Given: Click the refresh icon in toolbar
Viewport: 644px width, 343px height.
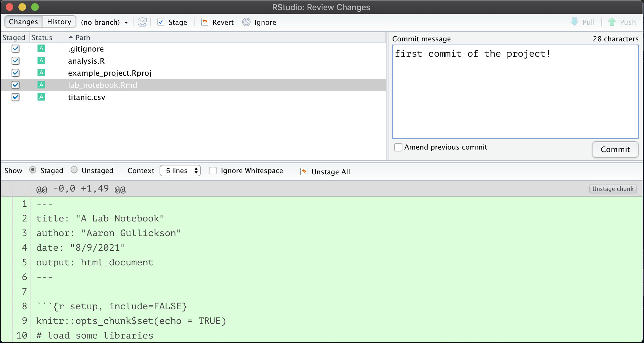Looking at the screenshot, I should [142, 22].
